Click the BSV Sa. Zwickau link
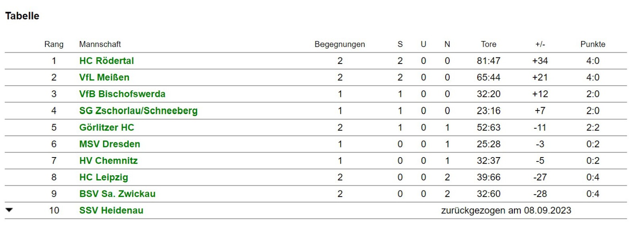644x225 pixels. click(117, 194)
